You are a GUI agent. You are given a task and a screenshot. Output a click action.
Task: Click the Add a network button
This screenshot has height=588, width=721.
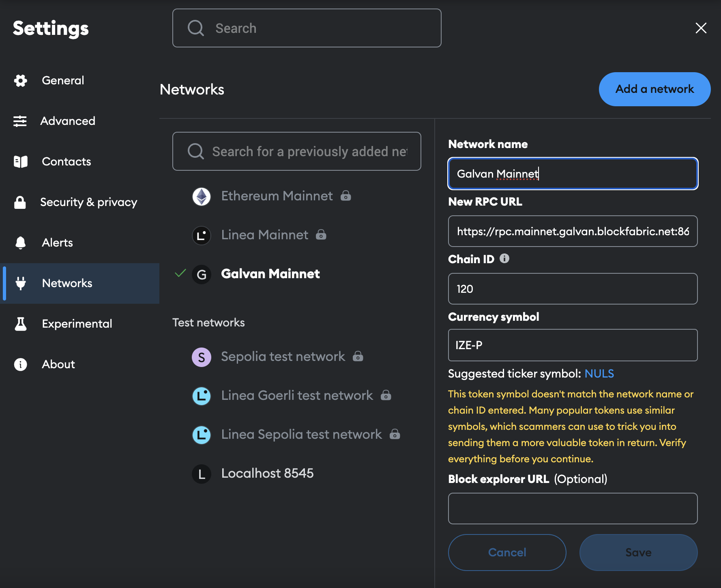coord(654,89)
